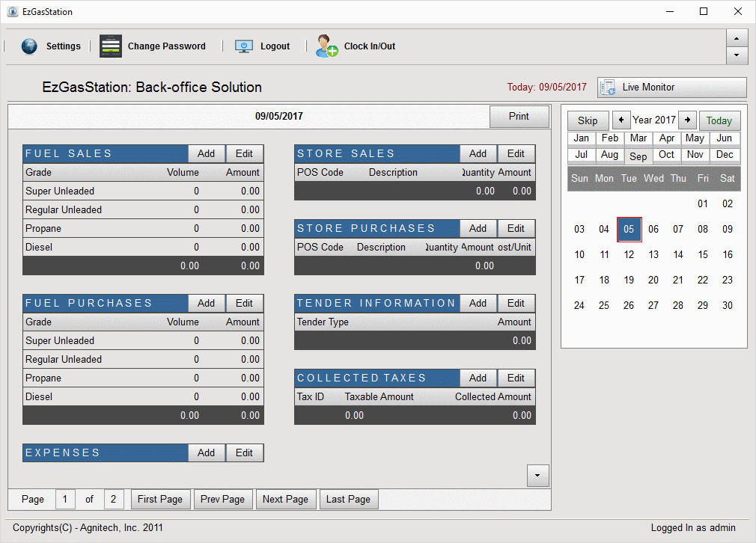Add a Collected Taxes entry
This screenshot has width=756, height=543.
(x=478, y=378)
